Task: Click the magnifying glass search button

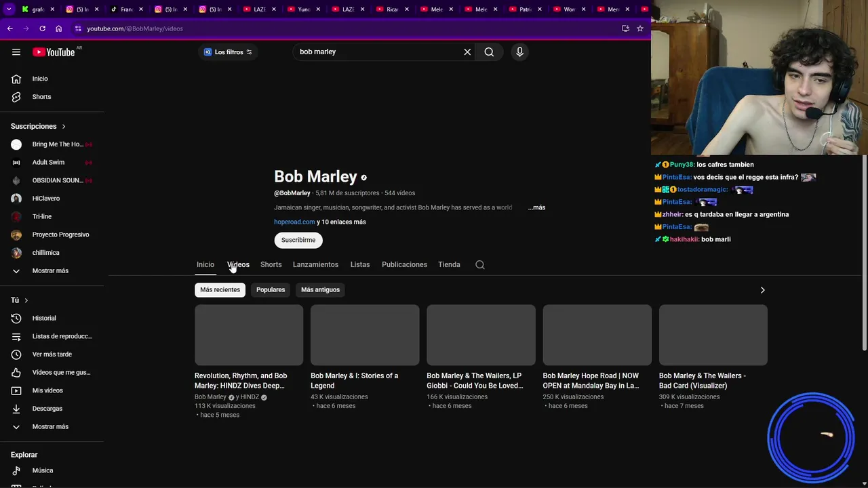Action: [489, 52]
